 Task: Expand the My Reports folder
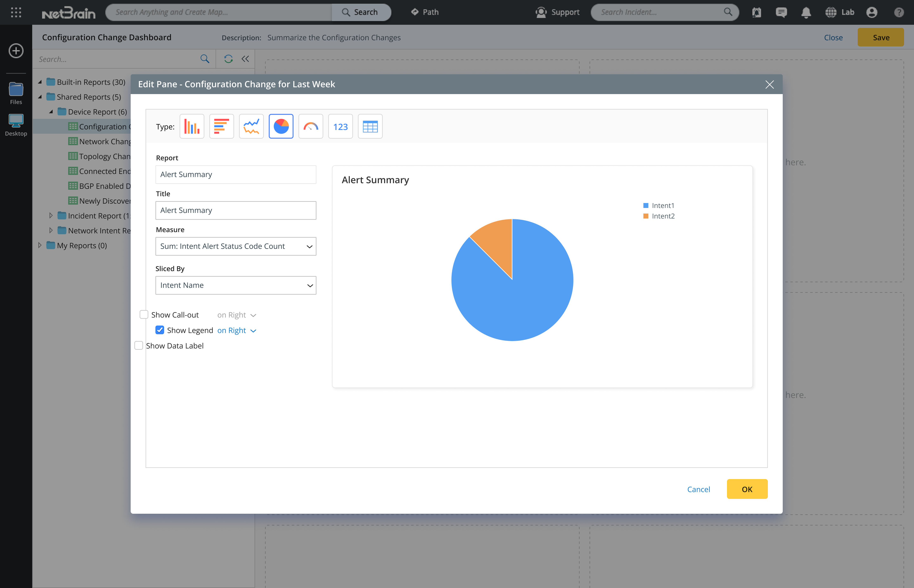point(40,245)
